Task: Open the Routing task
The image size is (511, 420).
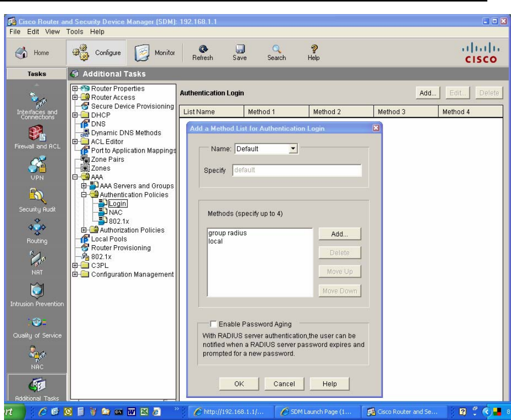Action: 37,232
